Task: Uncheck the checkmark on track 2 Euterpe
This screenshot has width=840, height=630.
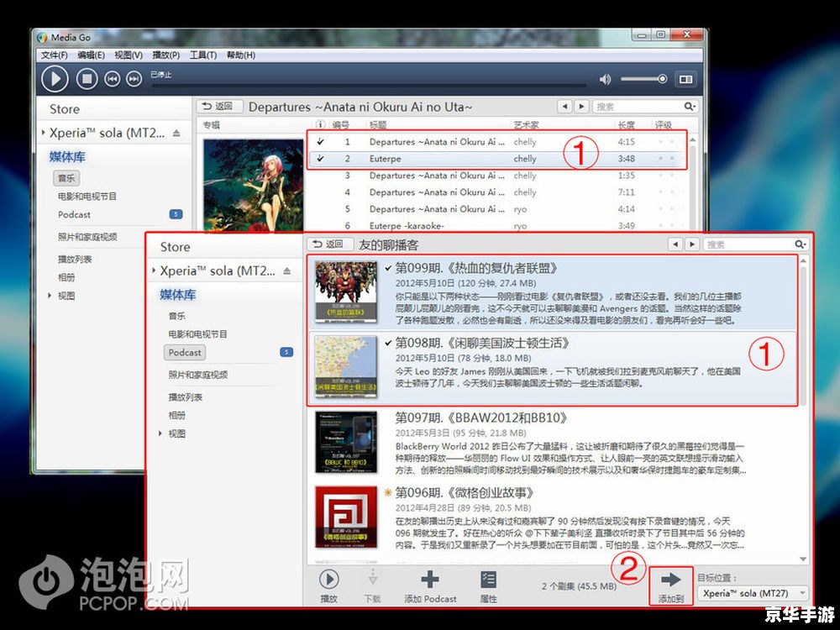Action: 321,159
